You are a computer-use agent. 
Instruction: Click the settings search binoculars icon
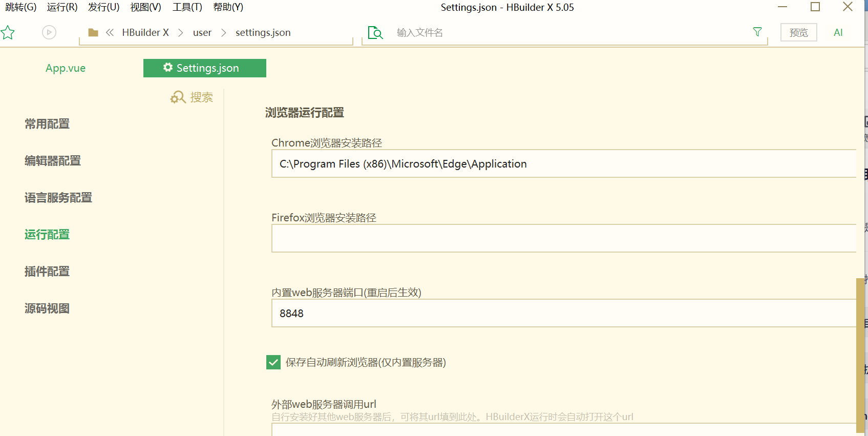click(178, 97)
